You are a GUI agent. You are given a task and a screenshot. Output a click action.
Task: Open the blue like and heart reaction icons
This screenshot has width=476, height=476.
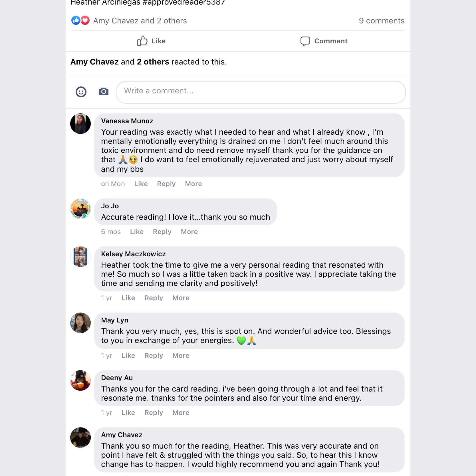pyautogui.click(x=80, y=21)
